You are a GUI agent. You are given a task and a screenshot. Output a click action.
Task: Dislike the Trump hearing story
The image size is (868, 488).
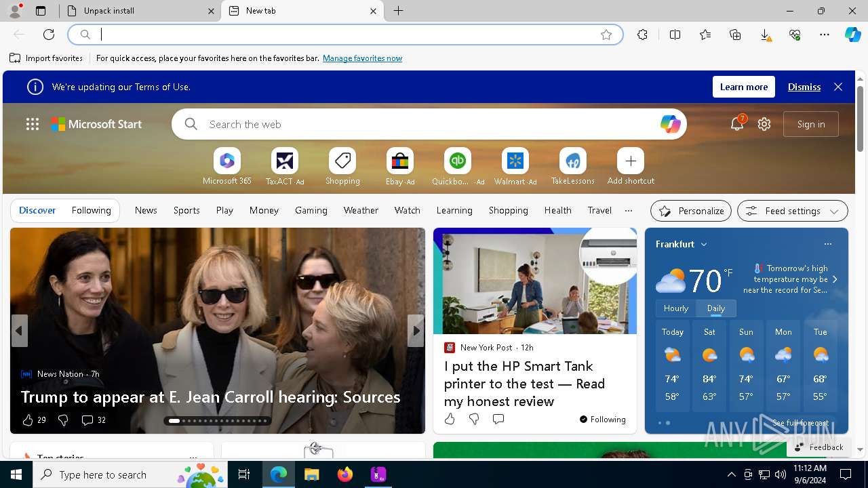point(63,420)
